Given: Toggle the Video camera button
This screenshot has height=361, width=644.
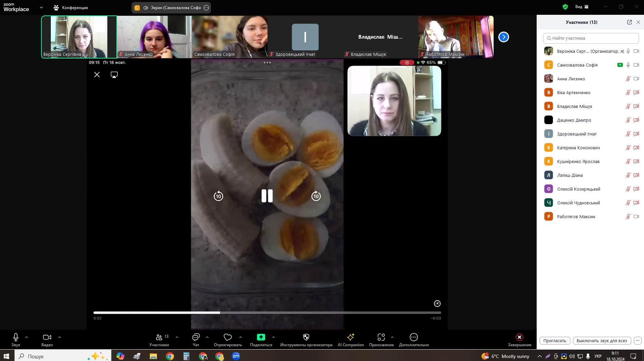Looking at the screenshot, I should point(47,337).
